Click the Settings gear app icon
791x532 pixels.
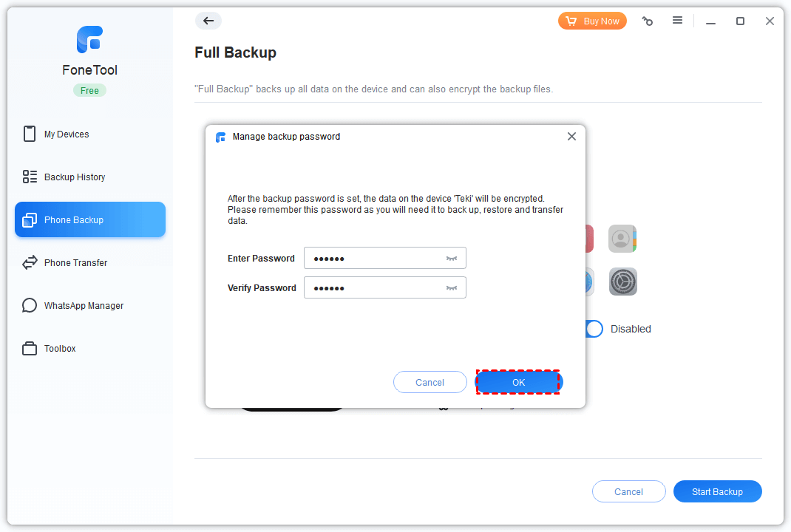[622, 282]
